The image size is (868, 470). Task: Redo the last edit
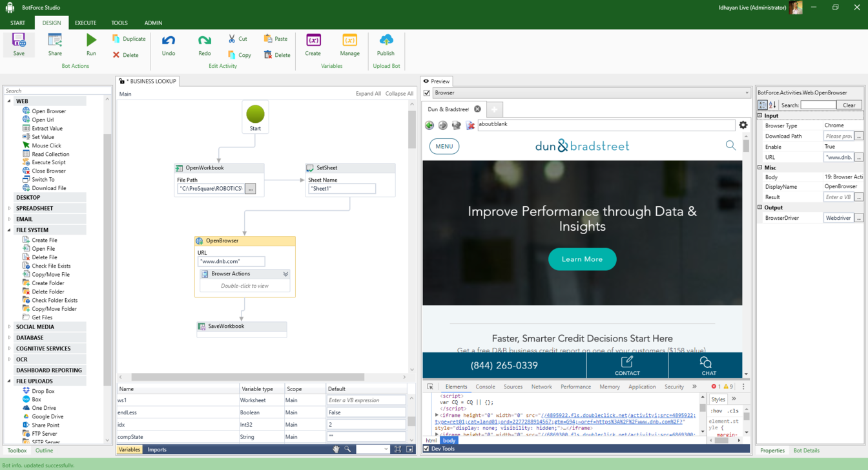(x=205, y=45)
